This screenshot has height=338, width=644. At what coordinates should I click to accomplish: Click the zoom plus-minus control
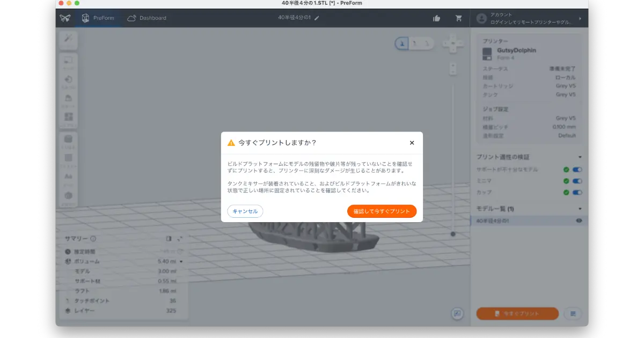[453, 68]
